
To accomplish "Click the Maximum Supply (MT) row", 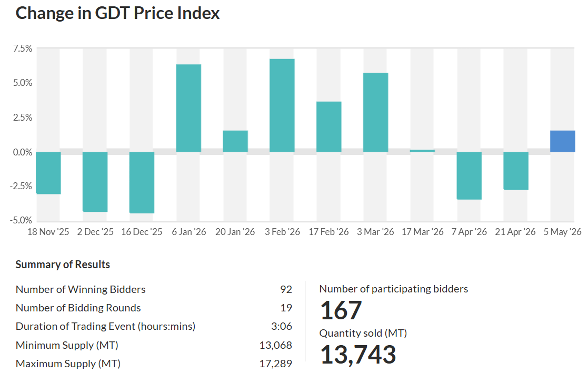I will (x=154, y=364).
